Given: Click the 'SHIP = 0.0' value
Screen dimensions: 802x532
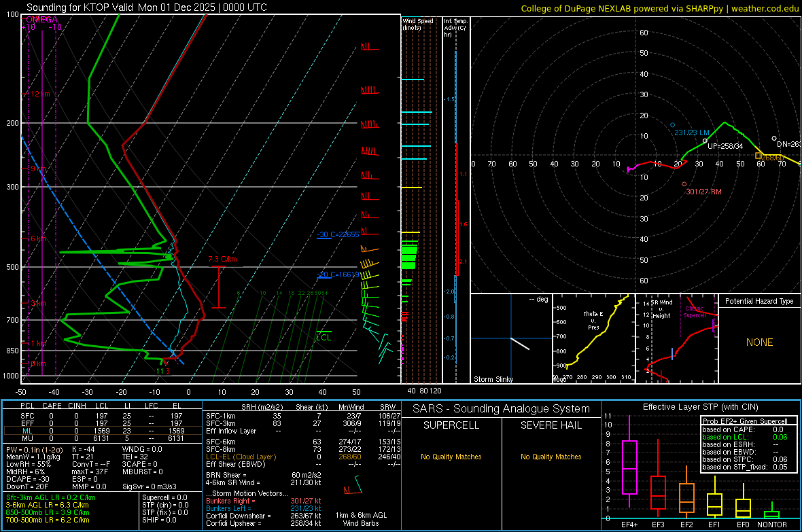Looking at the screenshot, I should pyautogui.click(x=159, y=520).
